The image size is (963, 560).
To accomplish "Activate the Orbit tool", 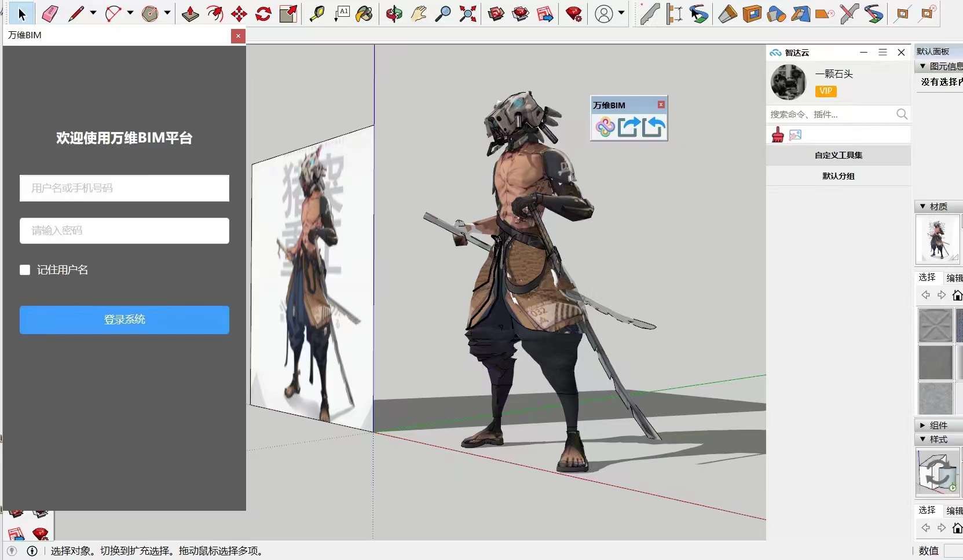I will (x=394, y=14).
